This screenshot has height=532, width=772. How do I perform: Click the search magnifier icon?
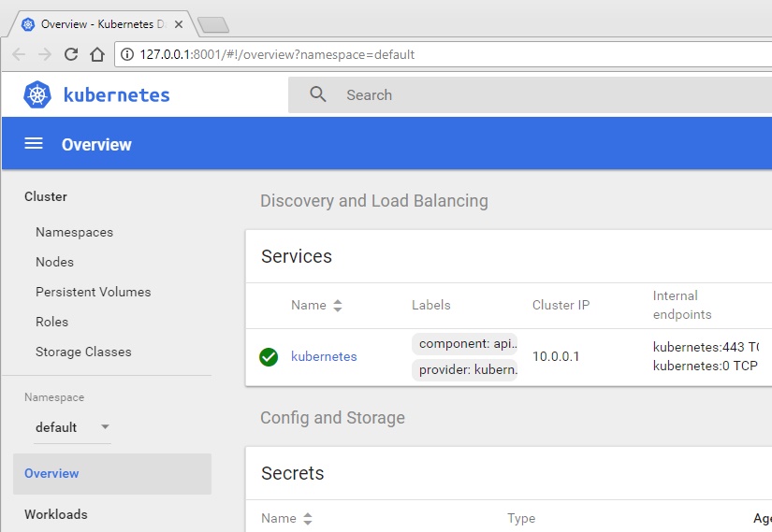coord(318,94)
